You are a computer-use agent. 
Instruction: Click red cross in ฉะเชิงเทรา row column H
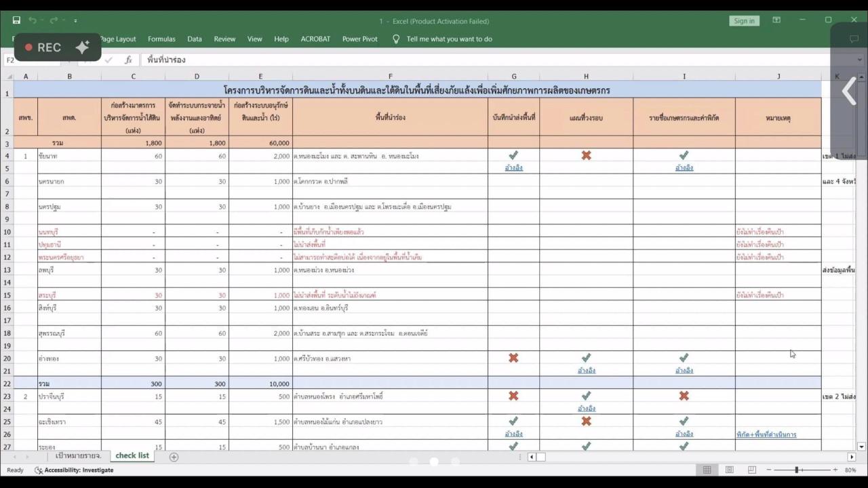pos(586,421)
